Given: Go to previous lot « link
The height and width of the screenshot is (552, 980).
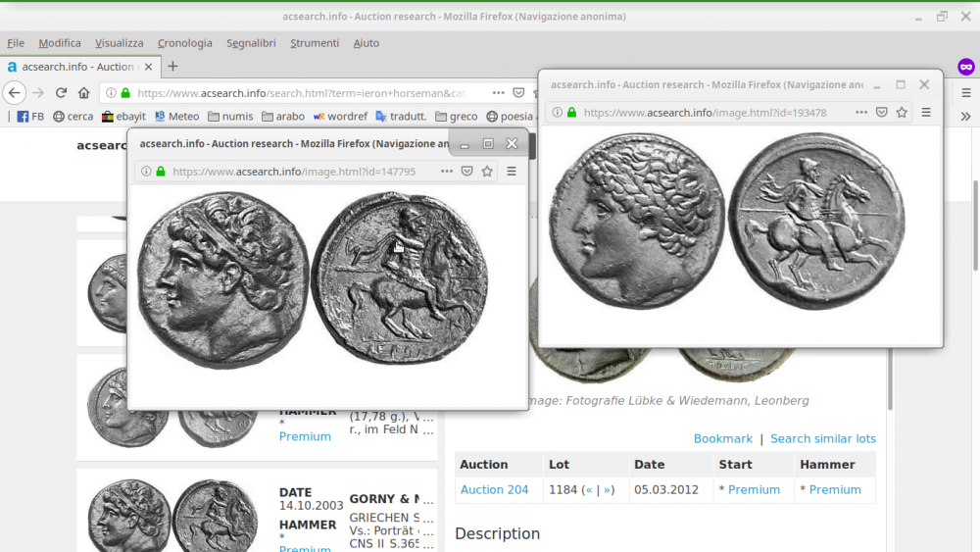Looking at the screenshot, I should point(589,489).
